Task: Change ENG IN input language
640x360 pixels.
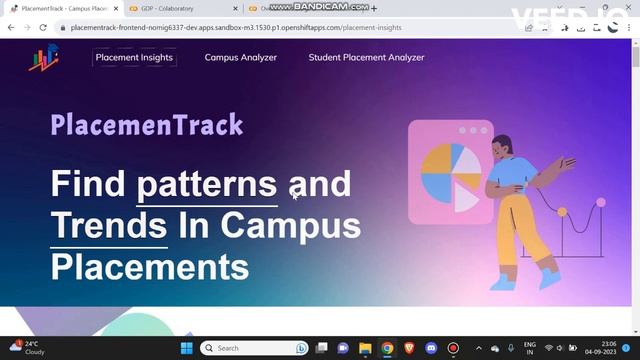Action: pos(530,348)
